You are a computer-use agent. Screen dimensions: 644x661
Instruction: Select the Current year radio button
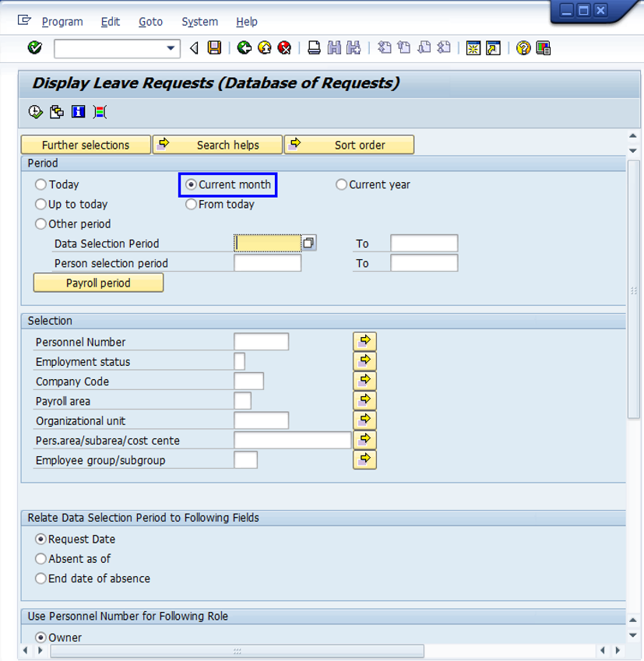(341, 185)
